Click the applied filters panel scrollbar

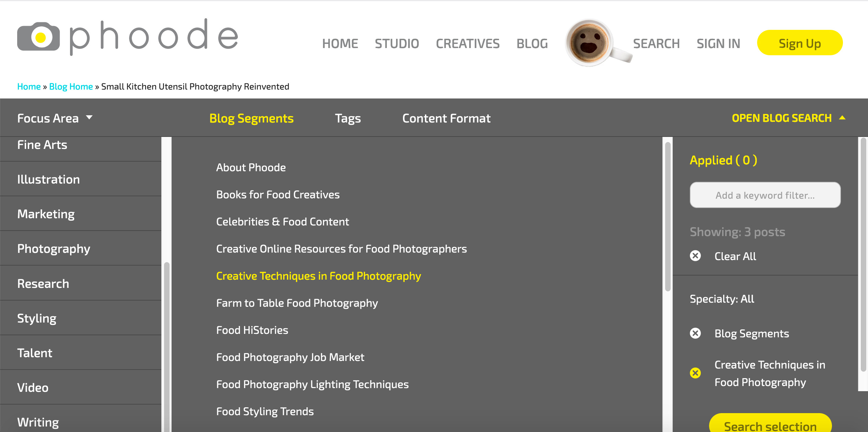[863, 254]
